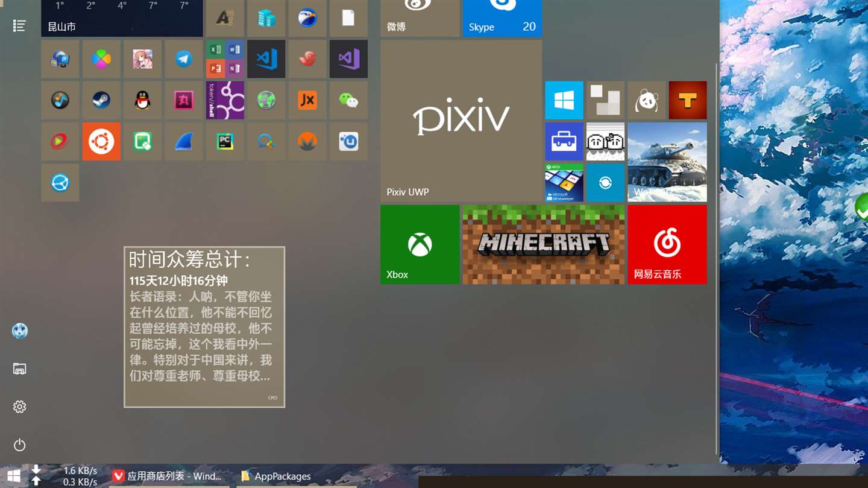Open the Xbox tile
868x488 pixels.
(420, 244)
